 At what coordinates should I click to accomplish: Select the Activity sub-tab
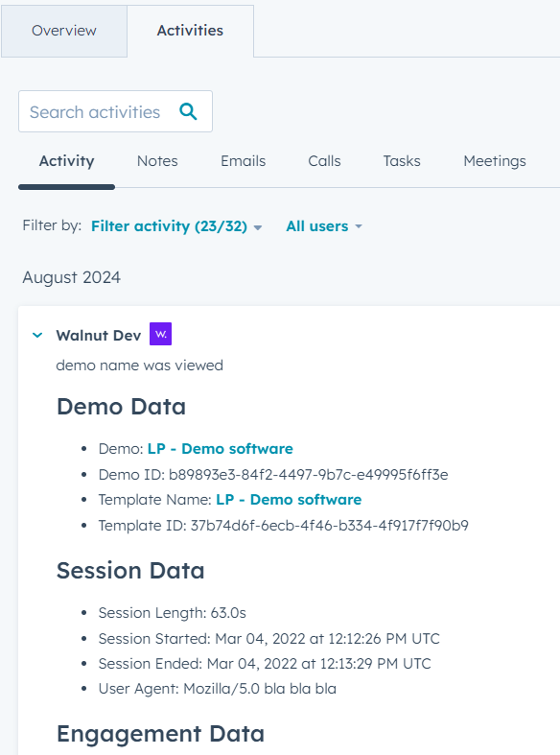(66, 161)
